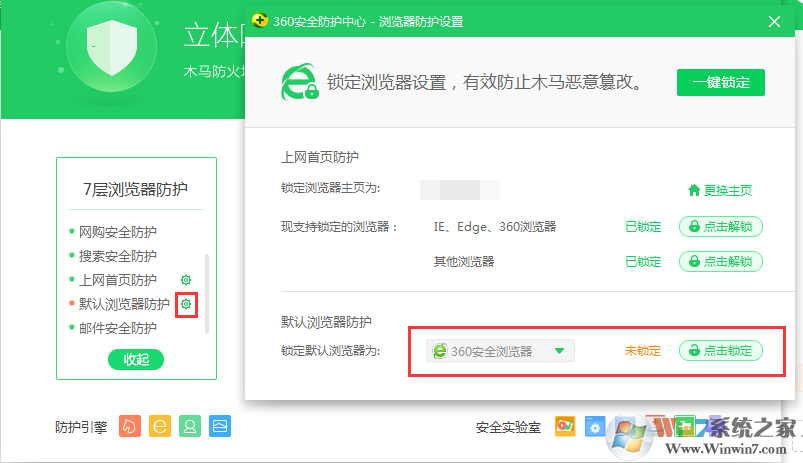Click 点击锁定 to lock default browser
This screenshot has height=463, width=803.
coord(721,351)
